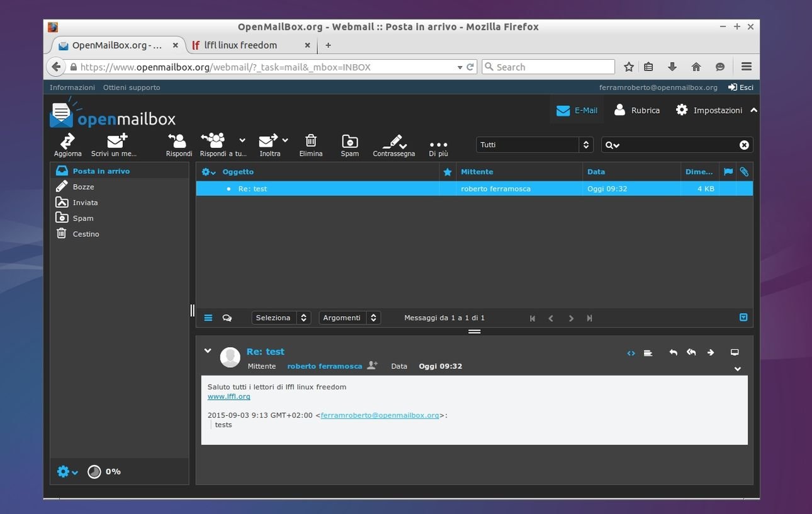Open the Argomenti dropdown
Image resolution: width=812 pixels, height=514 pixels.
pyautogui.click(x=349, y=318)
